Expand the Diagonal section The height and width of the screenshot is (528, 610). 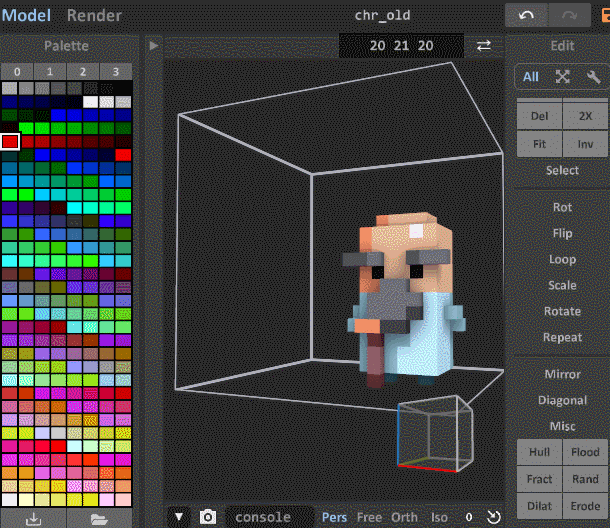point(562,400)
